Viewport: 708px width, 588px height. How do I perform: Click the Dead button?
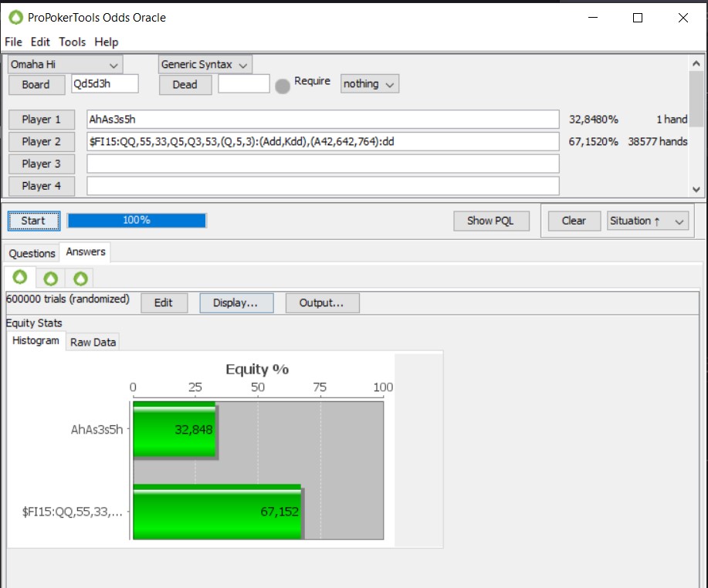[x=185, y=85]
